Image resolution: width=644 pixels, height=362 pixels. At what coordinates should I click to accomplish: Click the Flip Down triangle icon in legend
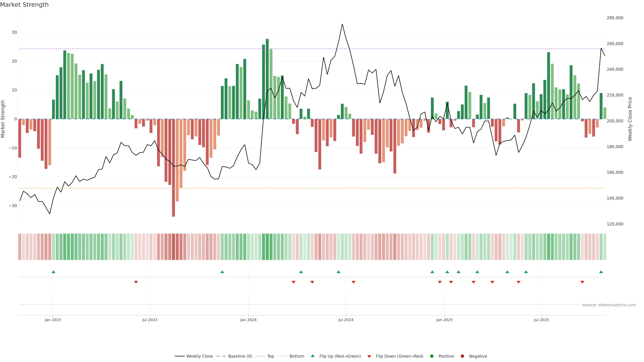(369, 356)
